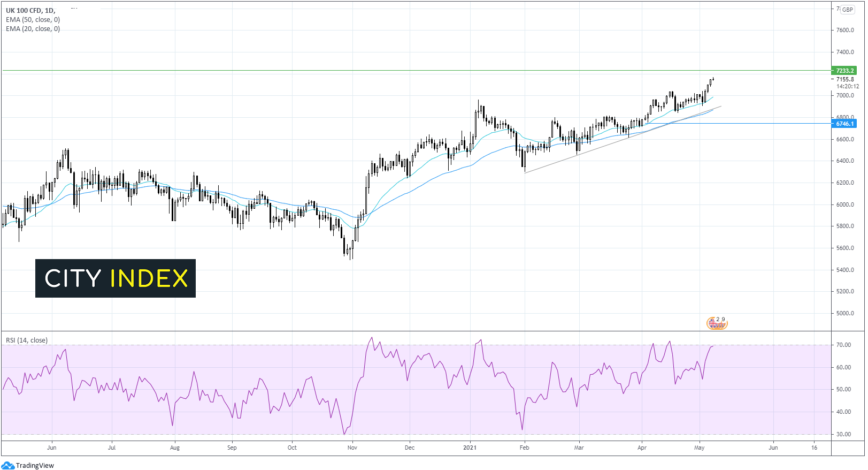This screenshot has height=470, width=868.
Task: Click the blue 6746.1 price level label
Action: [844, 124]
